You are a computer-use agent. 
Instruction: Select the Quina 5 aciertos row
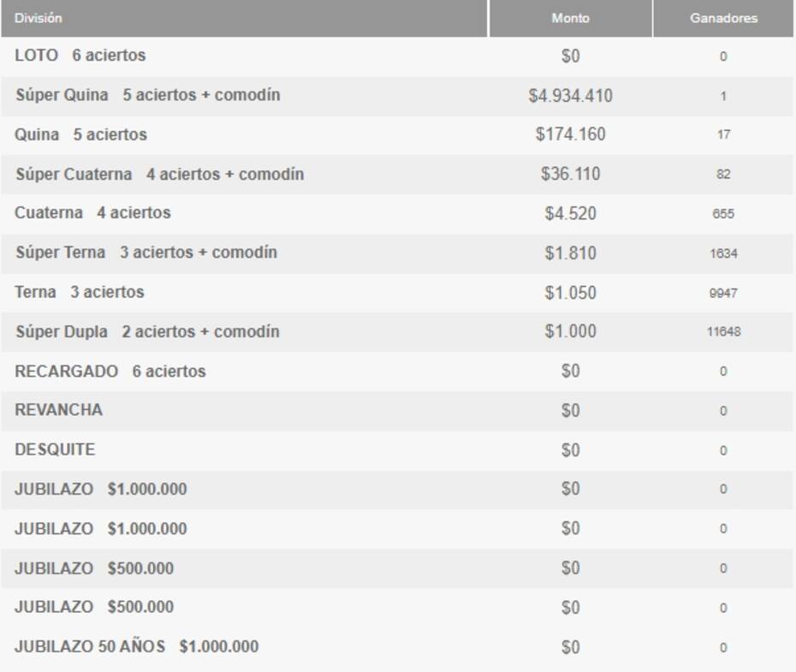coord(397,135)
